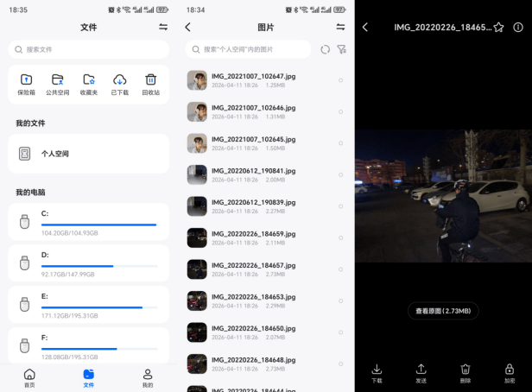Switch to the 我的 bottom tab

coord(148,376)
